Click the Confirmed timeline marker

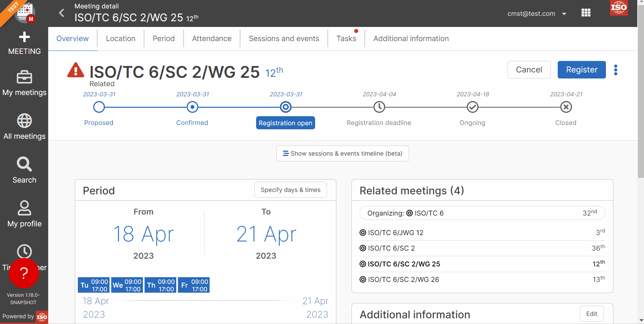[192, 107]
